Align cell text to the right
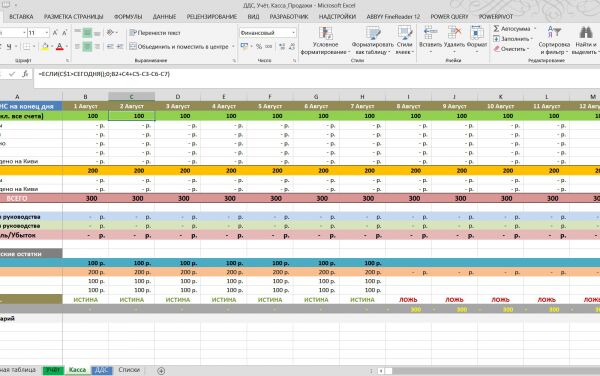 pos(97,47)
